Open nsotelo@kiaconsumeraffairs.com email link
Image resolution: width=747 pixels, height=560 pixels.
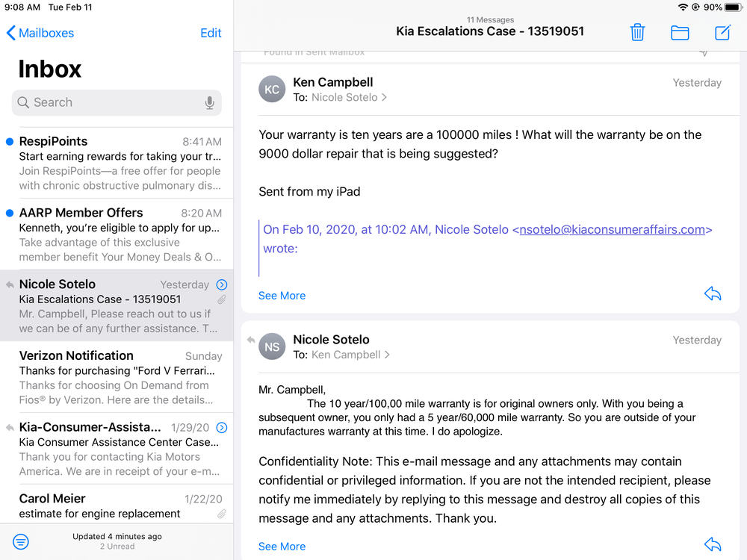[612, 230]
